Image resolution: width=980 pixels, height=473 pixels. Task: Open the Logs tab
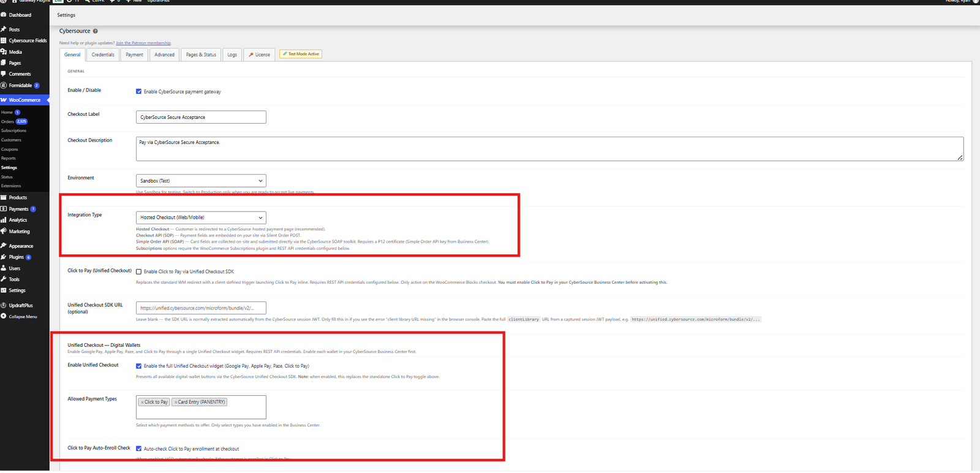click(x=232, y=55)
